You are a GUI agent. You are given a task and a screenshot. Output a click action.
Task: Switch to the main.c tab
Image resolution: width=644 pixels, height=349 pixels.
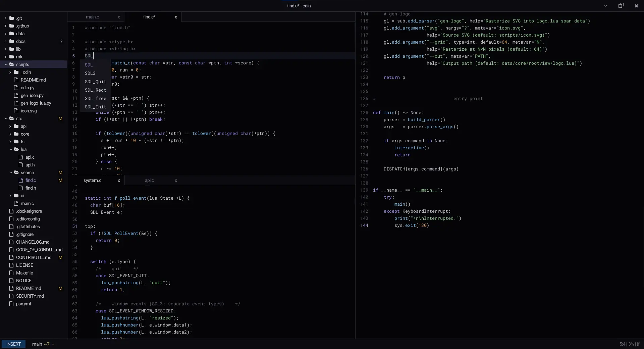pyautogui.click(x=92, y=17)
